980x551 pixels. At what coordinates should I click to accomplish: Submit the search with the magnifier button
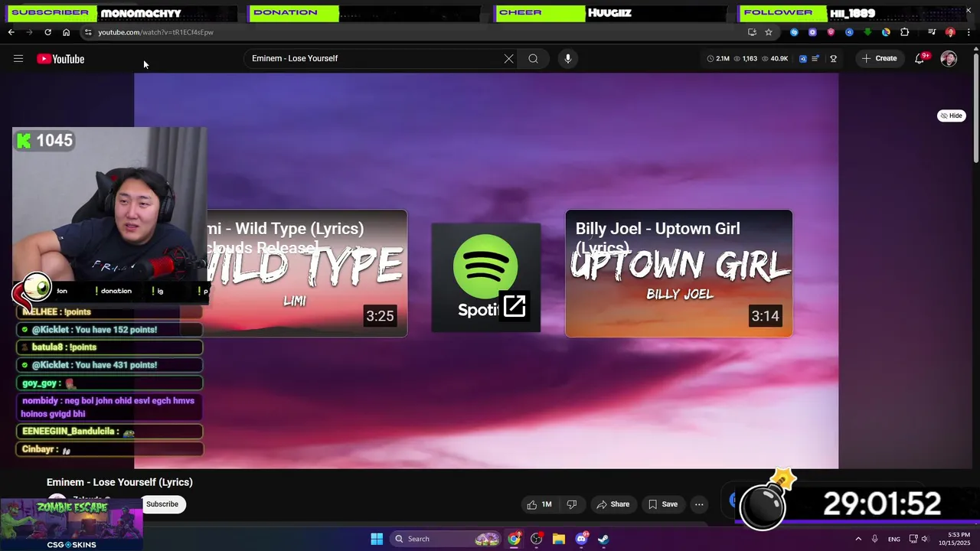click(533, 58)
